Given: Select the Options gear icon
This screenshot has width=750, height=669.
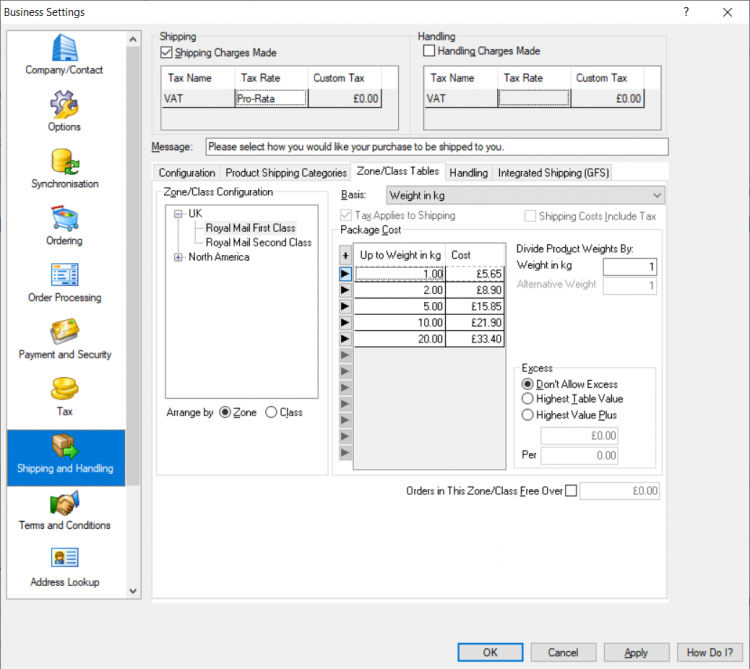Looking at the screenshot, I should coord(65,104).
